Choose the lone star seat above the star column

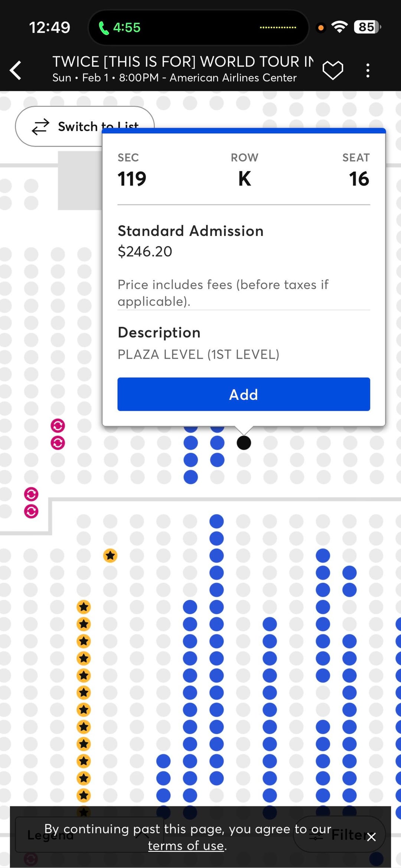pyautogui.click(x=110, y=555)
